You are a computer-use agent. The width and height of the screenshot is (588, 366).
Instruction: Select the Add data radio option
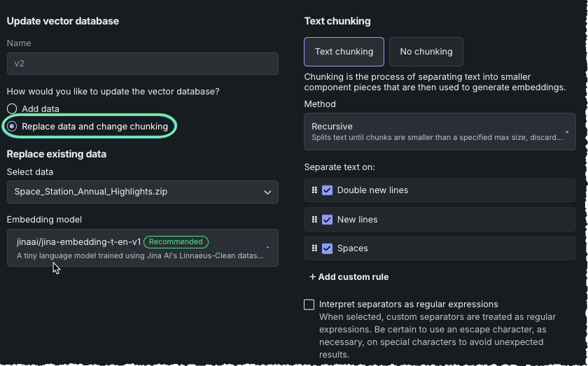12,109
